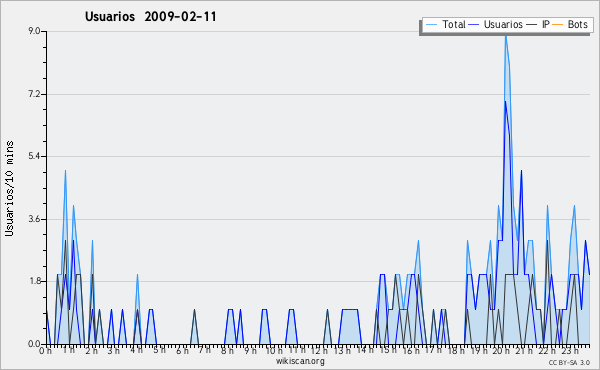Click the 'Usuarios/10 mins' axis label

pyautogui.click(x=9, y=189)
